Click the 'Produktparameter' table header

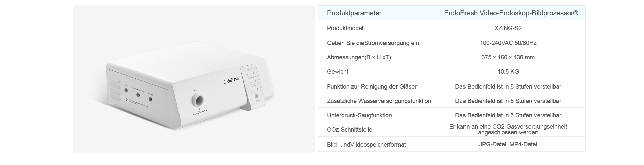354,13
